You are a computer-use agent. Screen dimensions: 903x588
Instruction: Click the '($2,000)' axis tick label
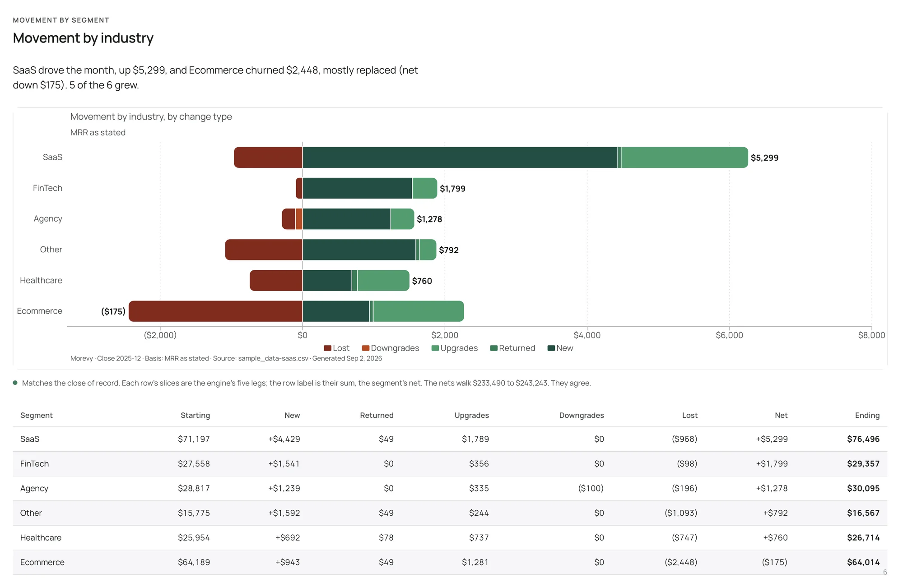click(160, 335)
